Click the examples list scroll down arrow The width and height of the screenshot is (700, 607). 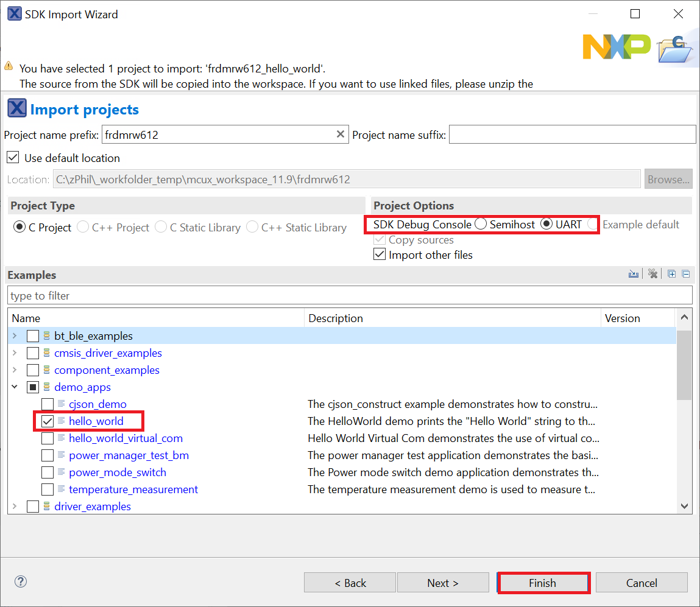[684, 506]
